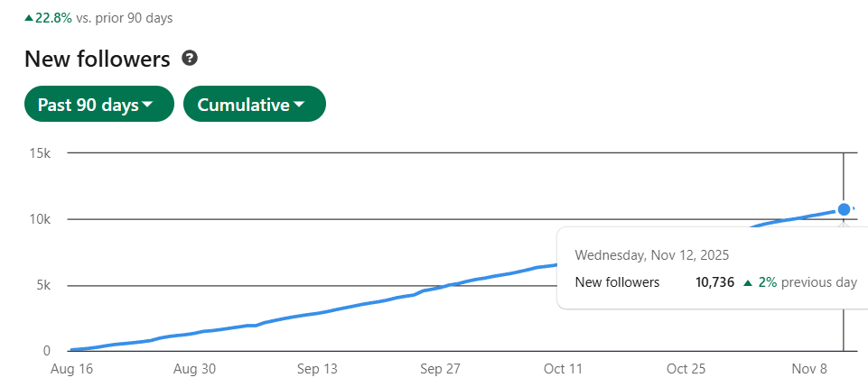868x387 pixels.
Task: Click the Oct 25 x-axis label
Action: (x=686, y=369)
